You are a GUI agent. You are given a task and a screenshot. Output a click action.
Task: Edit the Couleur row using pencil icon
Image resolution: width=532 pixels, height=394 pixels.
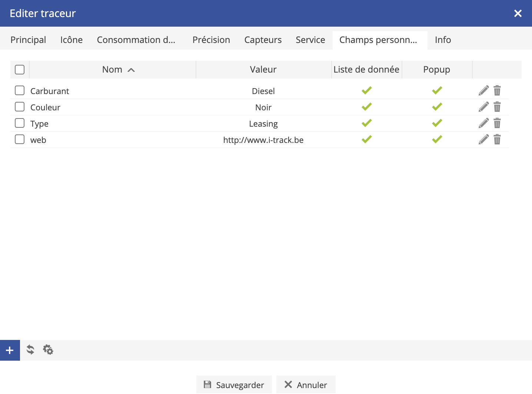[x=483, y=107]
